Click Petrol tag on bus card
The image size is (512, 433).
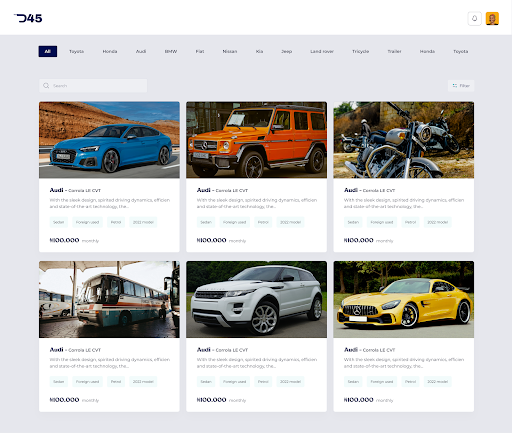116,381
